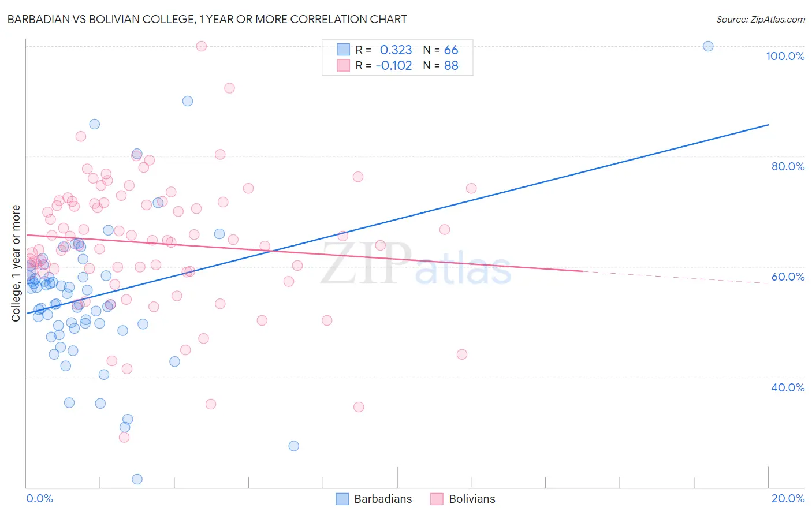Toggle the Bolivians legend label
The width and height of the screenshot is (812, 515).
472,499
